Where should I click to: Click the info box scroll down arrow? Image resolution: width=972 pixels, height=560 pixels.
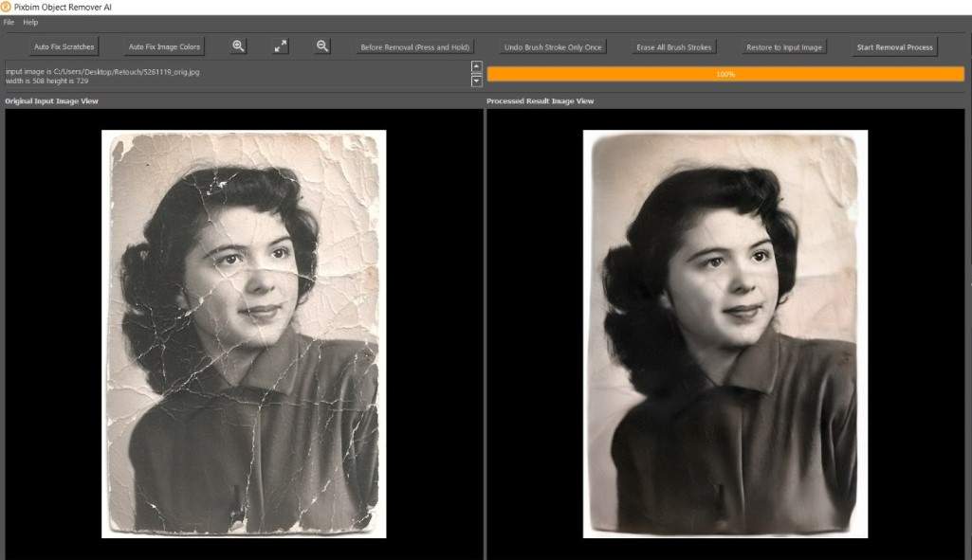(x=477, y=81)
